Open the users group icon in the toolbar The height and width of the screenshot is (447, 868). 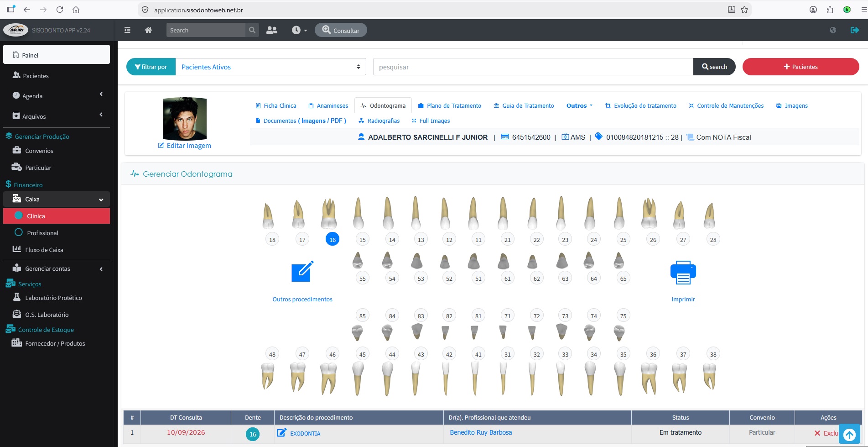(x=272, y=30)
